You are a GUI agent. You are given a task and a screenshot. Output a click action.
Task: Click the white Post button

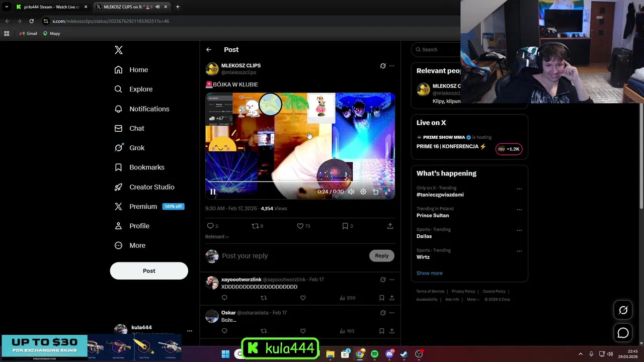149,270
